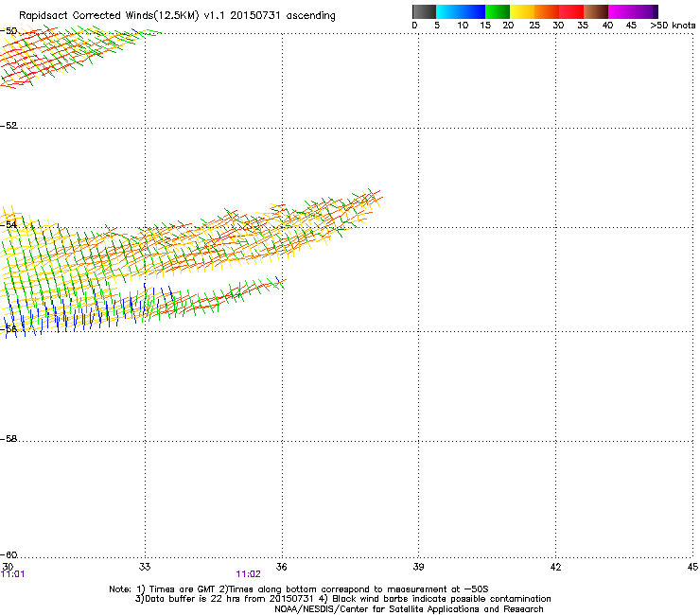The width and height of the screenshot is (700, 615).
Task: Click the cyan-blue 5-15 knots color band
Action: point(461,11)
